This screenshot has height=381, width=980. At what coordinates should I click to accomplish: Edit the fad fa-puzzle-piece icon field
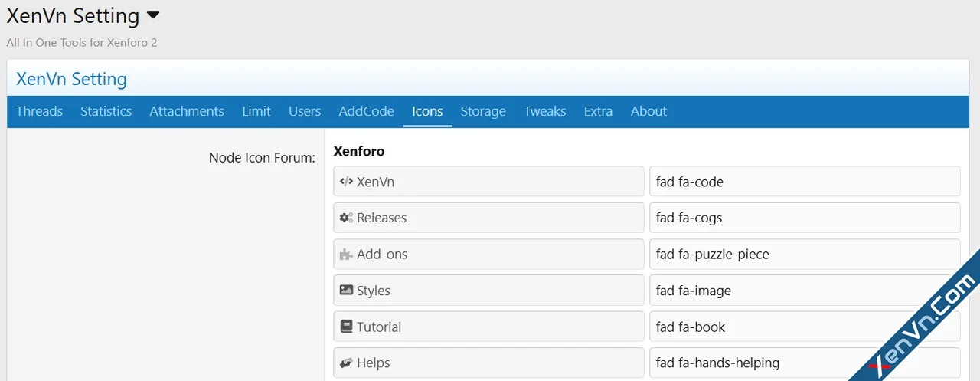click(805, 255)
